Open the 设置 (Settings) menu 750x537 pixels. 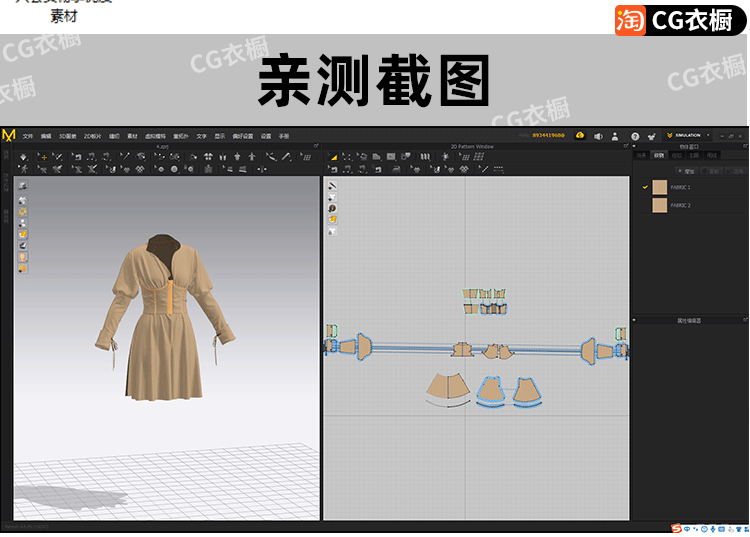coord(266,135)
